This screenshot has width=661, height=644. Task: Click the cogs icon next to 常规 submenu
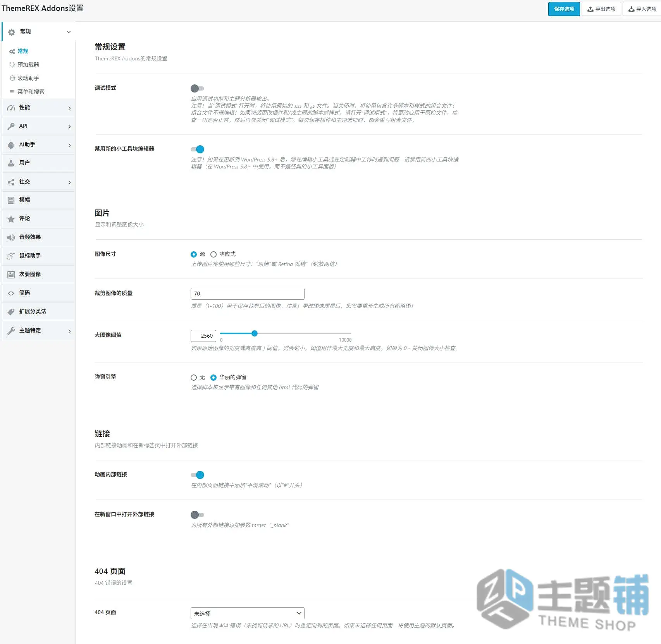click(12, 52)
